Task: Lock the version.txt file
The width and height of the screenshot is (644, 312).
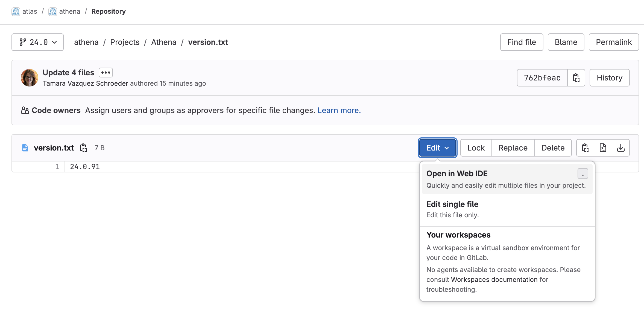Action: click(x=476, y=148)
